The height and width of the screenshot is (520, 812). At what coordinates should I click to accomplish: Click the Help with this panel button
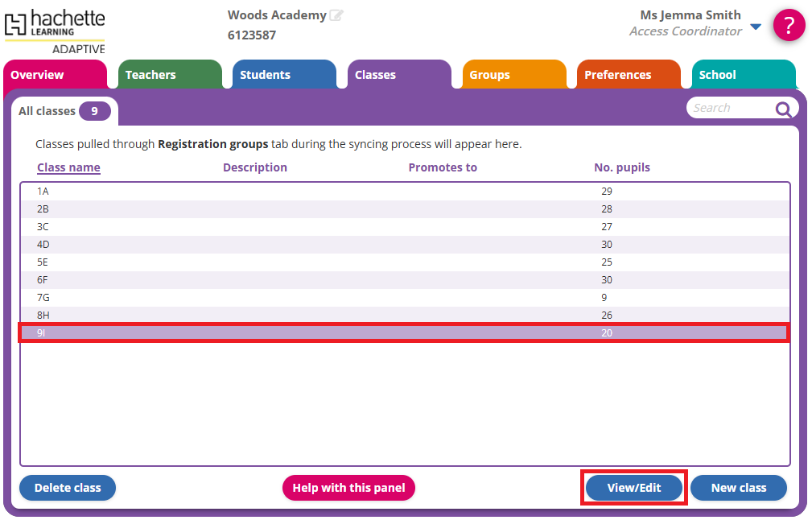pos(348,488)
